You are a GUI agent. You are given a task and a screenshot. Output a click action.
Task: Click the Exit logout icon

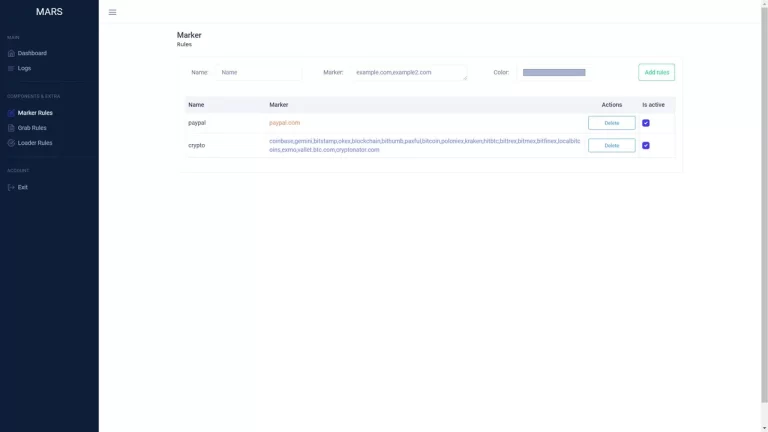pos(11,188)
